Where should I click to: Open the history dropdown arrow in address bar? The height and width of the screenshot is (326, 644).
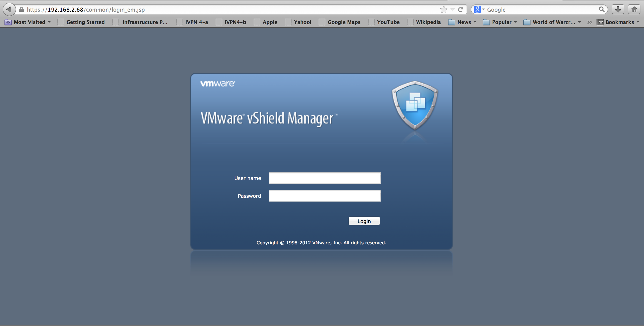(452, 9)
